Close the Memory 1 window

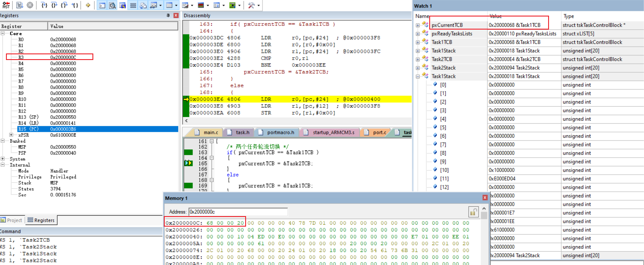[x=485, y=198]
